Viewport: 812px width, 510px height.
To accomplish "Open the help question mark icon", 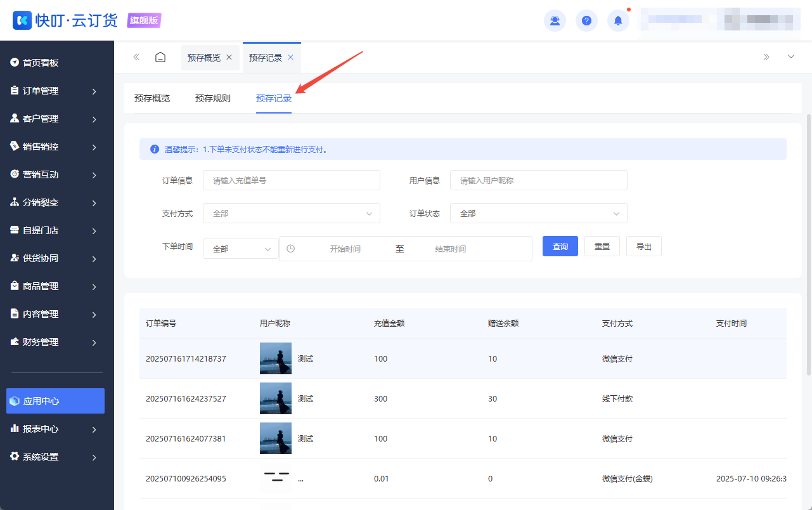I will (586, 20).
